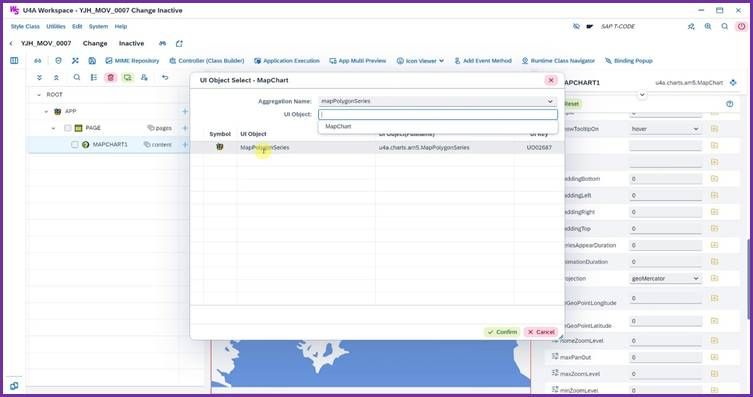The image size is (753, 397).
Task: Open App Multi Preview
Action: pyautogui.click(x=358, y=61)
